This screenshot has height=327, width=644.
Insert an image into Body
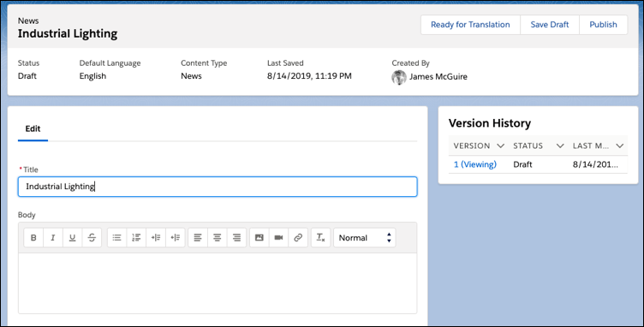(259, 238)
